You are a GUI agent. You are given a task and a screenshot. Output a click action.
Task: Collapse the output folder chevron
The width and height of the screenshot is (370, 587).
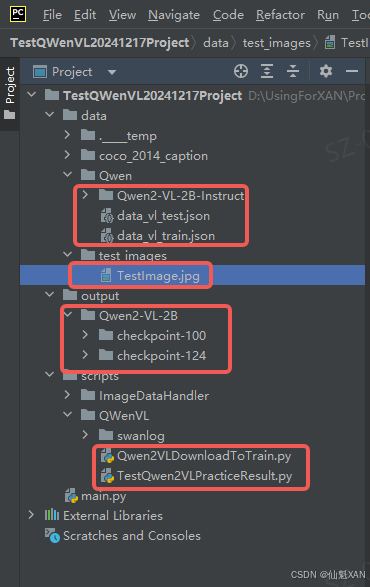[x=49, y=295]
